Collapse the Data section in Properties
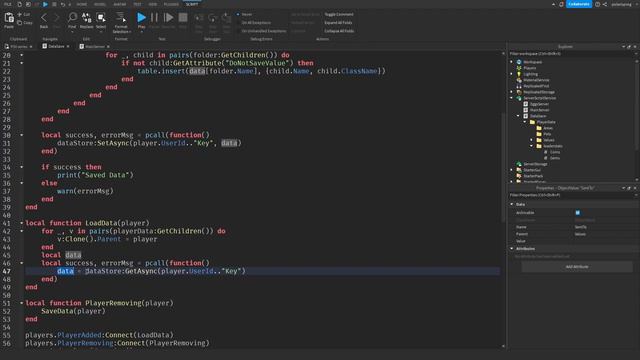 (x=512, y=204)
